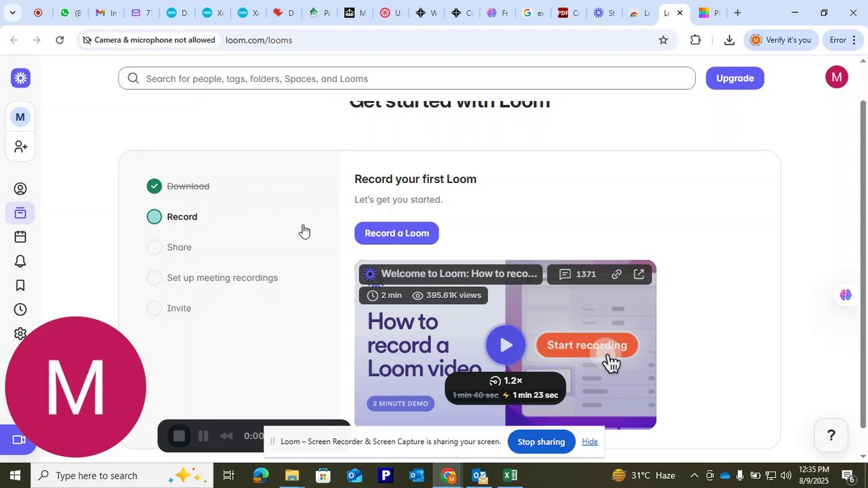Open the bookmark icon in the left sidebar
The height and width of the screenshot is (488, 868).
pyautogui.click(x=20, y=285)
